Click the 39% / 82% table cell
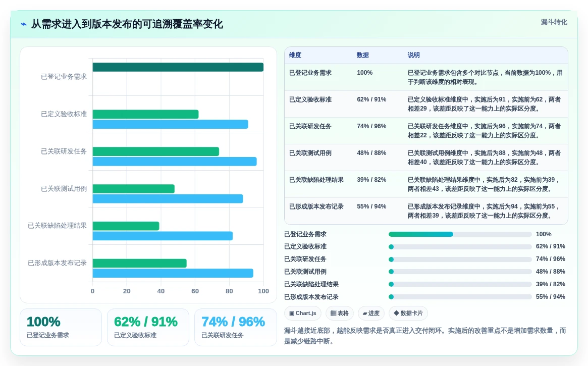The image size is (588, 366). point(371,180)
